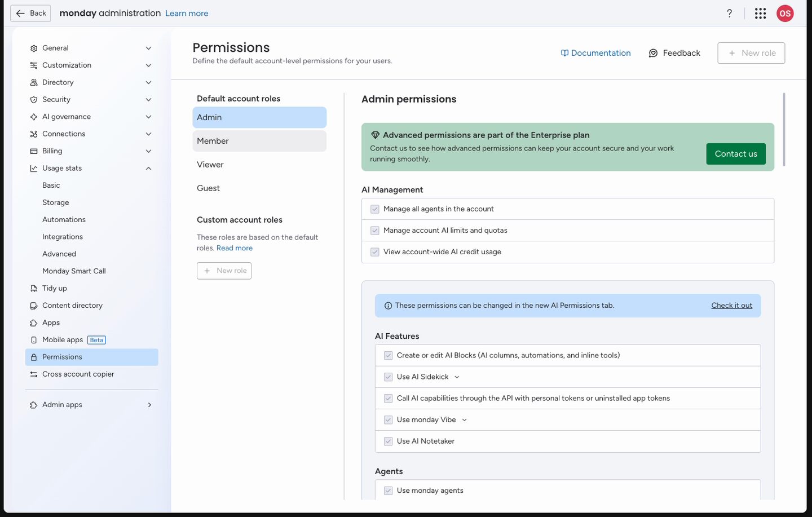Image resolution: width=812 pixels, height=517 pixels.
Task: Click the diamond icon in Enterprise banner
Action: click(375, 135)
